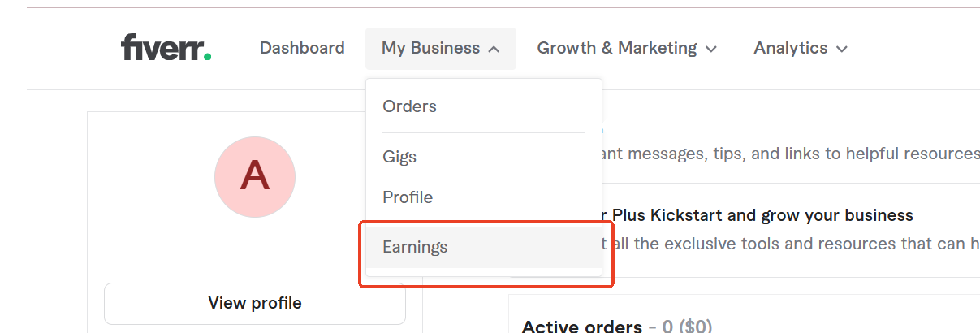Click the helpful resources message text
The width and height of the screenshot is (980, 333).
click(x=792, y=153)
